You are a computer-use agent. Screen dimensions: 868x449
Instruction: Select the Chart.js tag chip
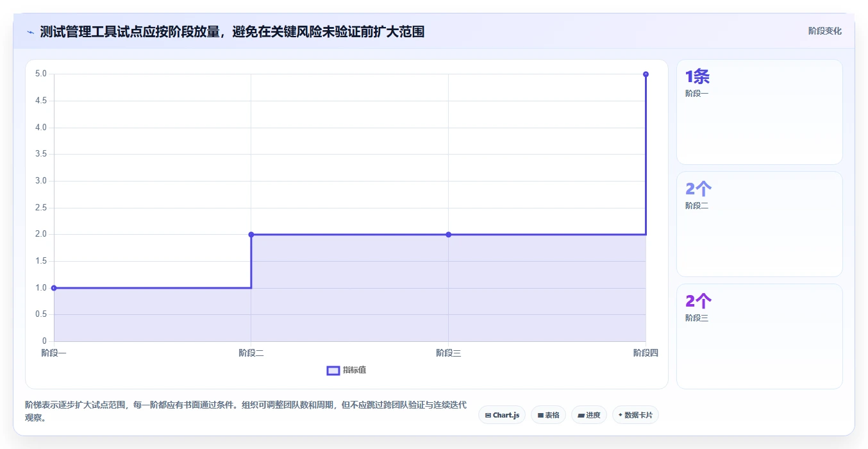502,415
